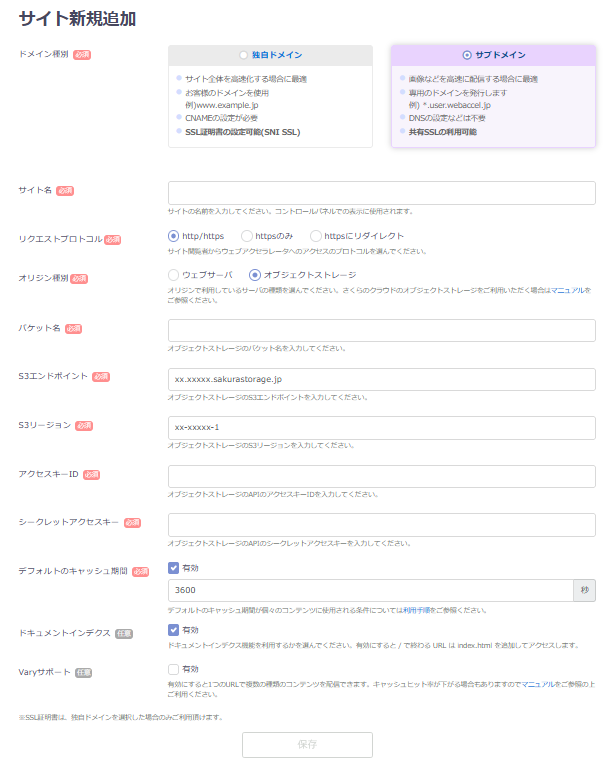Focus the アクセスキーID input field

[x=381, y=477]
